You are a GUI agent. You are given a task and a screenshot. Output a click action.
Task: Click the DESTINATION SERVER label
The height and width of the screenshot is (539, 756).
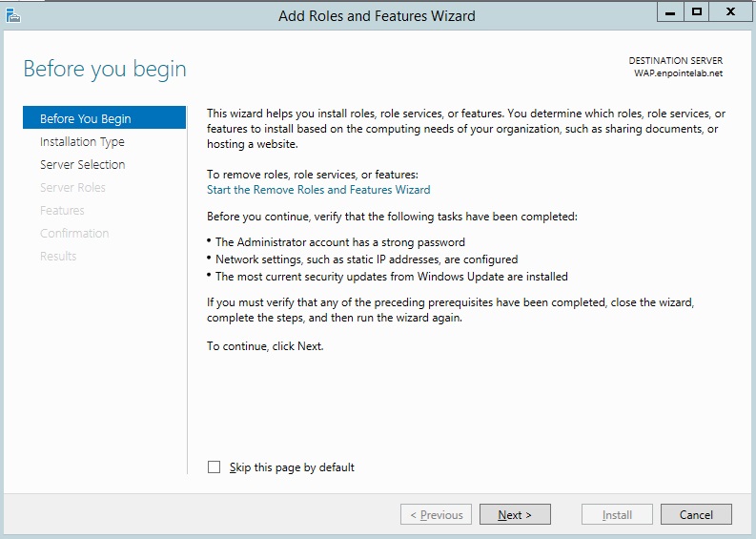pos(676,61)
